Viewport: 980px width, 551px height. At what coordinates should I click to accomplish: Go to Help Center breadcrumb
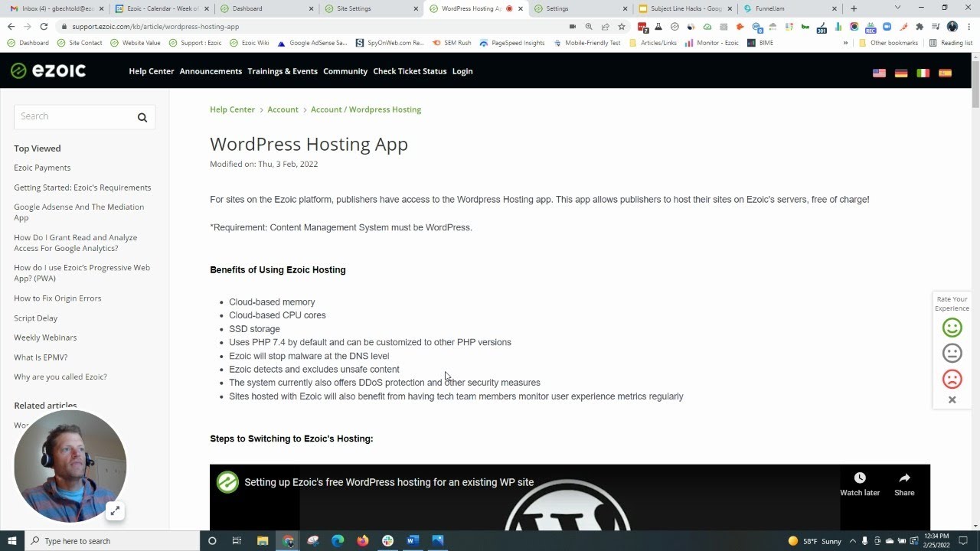pos(232,109)
